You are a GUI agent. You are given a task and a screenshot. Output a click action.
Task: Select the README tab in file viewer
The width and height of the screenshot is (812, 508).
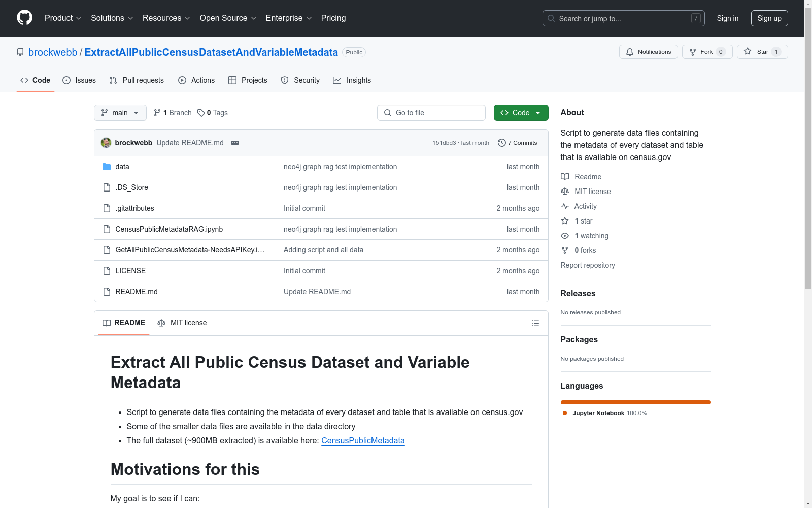[124, 323]
